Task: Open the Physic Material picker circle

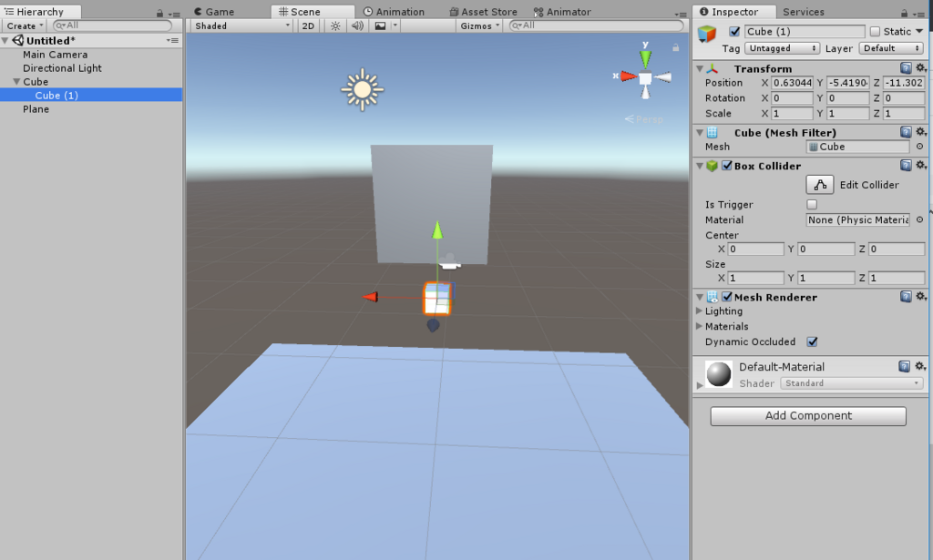Action: pos(919,219)
